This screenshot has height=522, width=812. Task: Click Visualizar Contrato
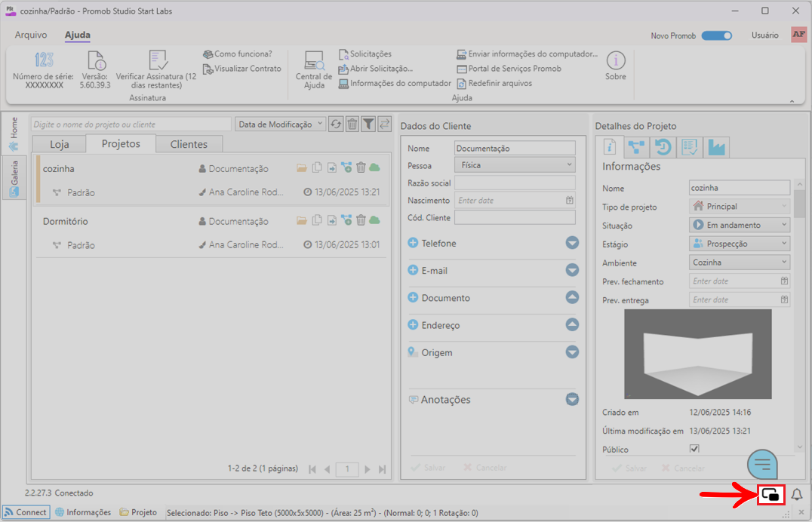coord(241,69)
